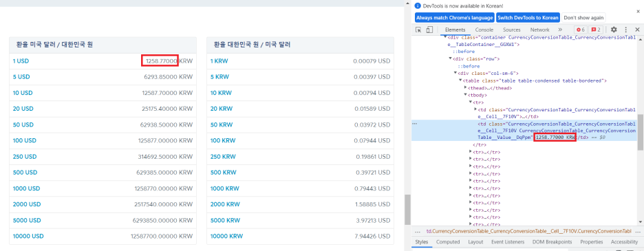The width and height of the screenshot is (644, 251).
Task: Collapse the div class="row" node
Action: coord(450,58)
